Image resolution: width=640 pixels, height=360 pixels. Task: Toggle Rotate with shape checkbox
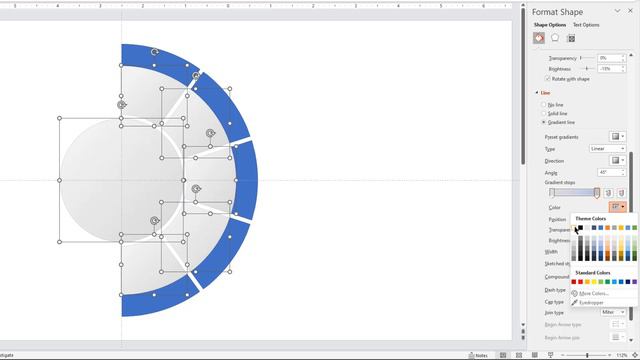548,79
